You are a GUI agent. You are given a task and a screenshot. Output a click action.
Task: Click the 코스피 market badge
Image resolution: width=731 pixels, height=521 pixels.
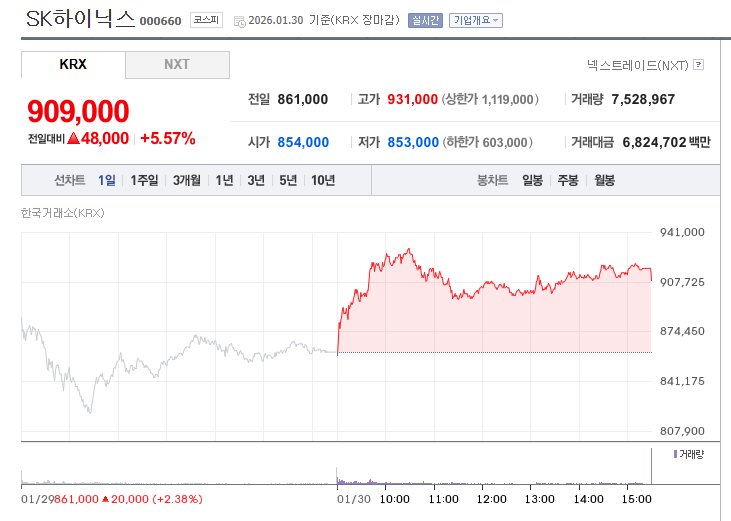[x=206, y=20]
